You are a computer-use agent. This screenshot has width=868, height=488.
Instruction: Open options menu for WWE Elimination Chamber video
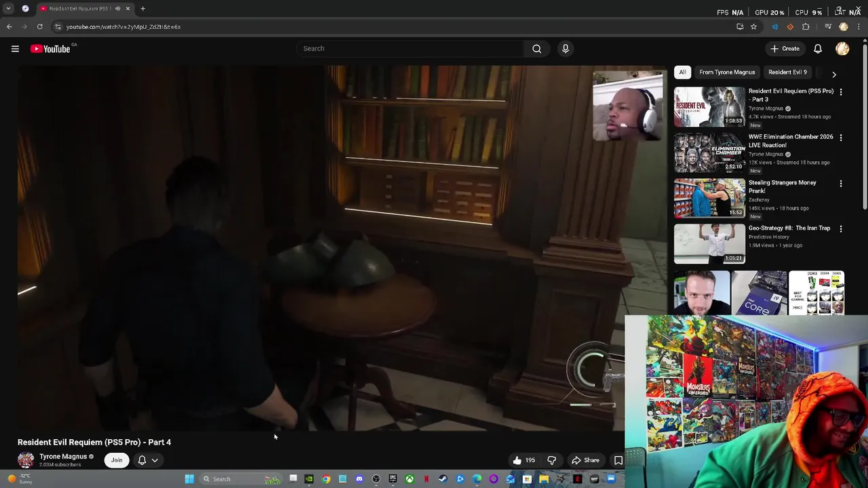click(841, 138)
